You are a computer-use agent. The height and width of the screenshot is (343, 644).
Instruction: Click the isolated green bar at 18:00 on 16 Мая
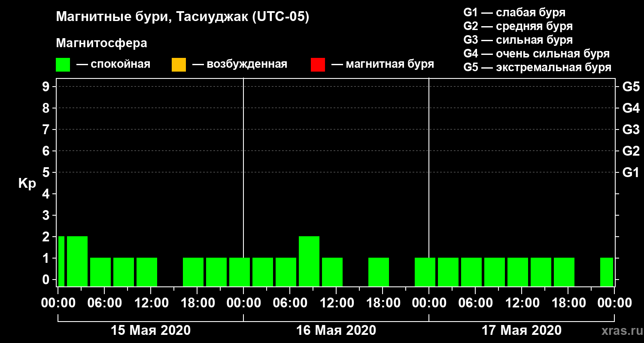379,272
